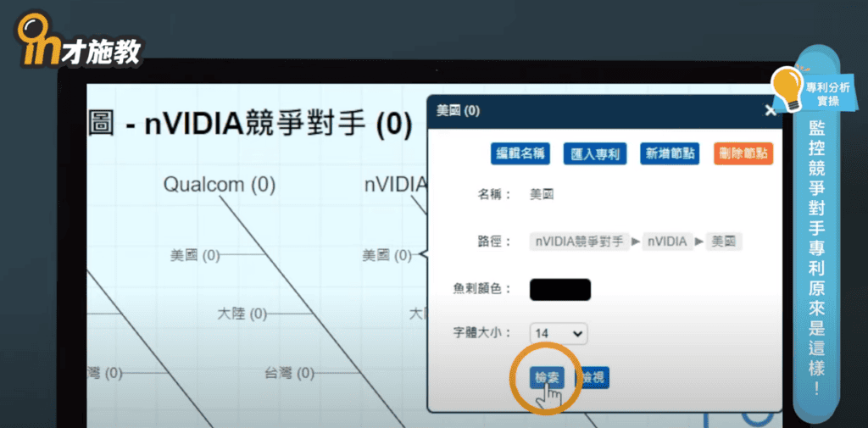Select the 台灣 (0) node
The height and width of the screenshot is (428, 868).
289,372
